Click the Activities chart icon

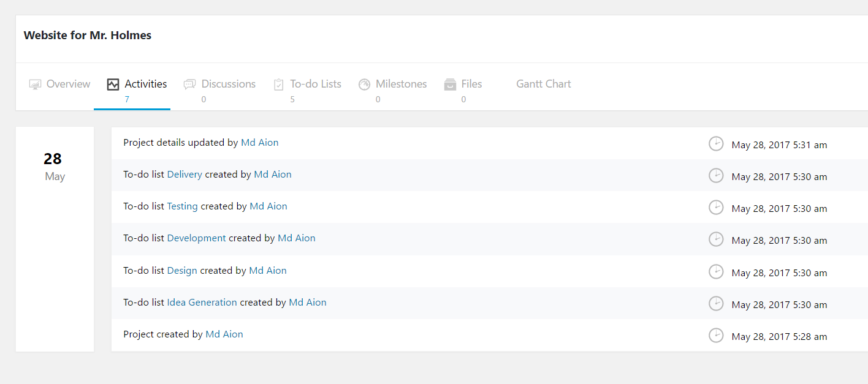click(113, 85)
